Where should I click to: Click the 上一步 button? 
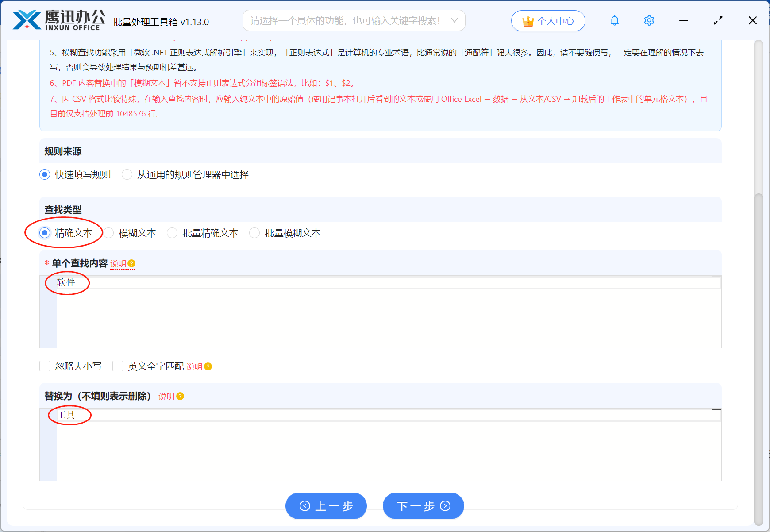326,506
